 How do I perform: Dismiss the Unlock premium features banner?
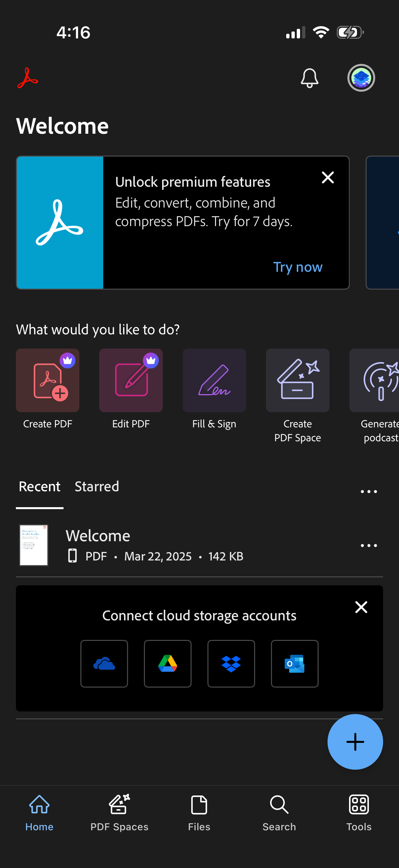tap(328, 177)
